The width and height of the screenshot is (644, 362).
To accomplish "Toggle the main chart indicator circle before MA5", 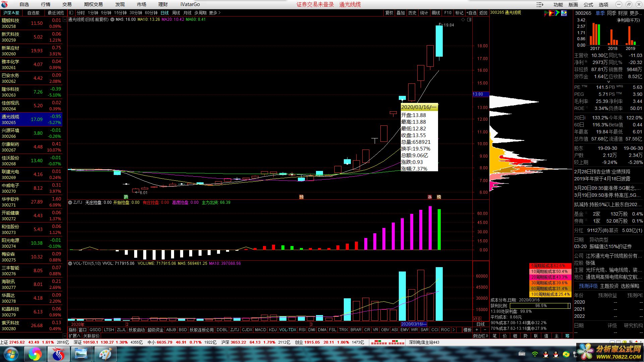I will (112, 19).
